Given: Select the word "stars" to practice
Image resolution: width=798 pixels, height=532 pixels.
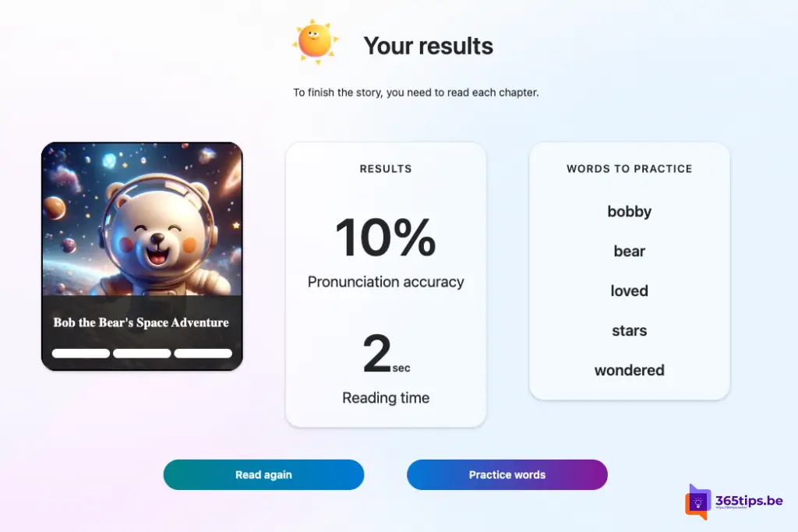Looking at the screenshot, I should tap(629, 331).
